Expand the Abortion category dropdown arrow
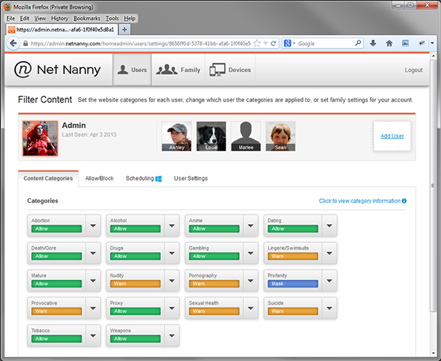Screen dimensions: 441x361 tap(93, 226)
